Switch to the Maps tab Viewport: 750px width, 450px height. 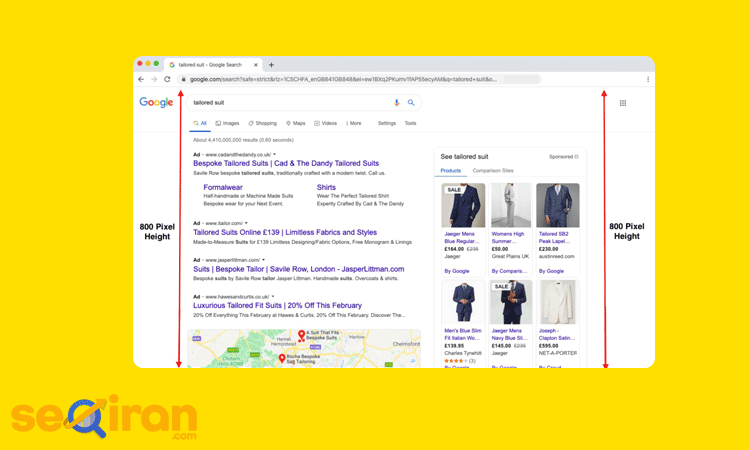[x=296, y=123]
